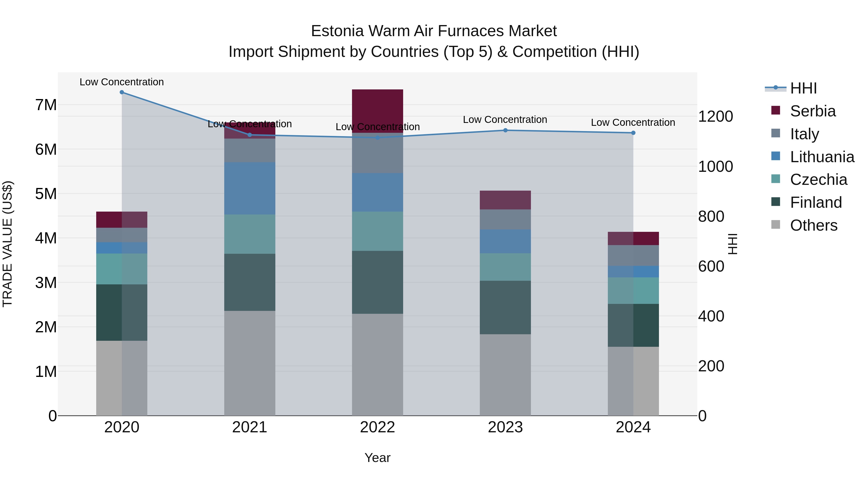
Task: Click the 2020 x-axis label
Action: point(122,427)
